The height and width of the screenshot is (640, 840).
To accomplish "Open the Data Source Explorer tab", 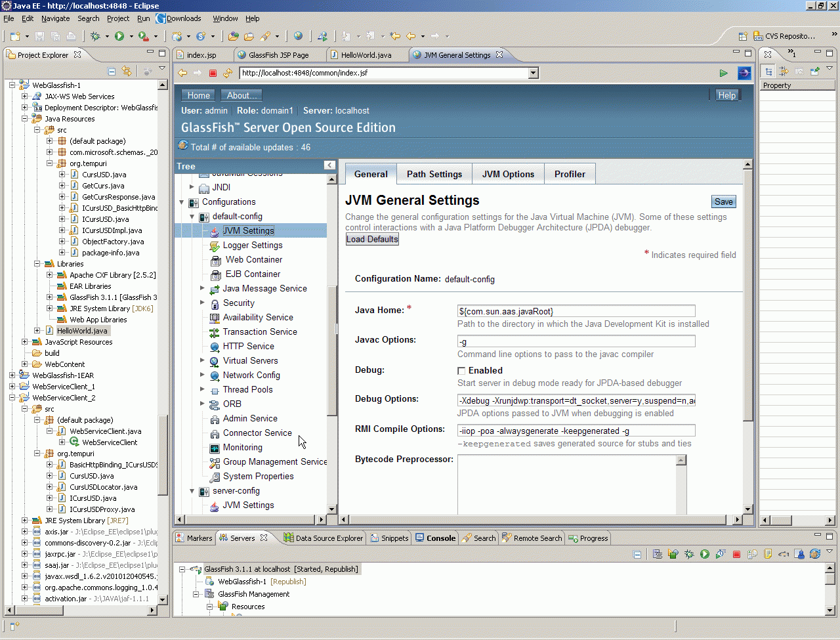I will tap(323, 538).
